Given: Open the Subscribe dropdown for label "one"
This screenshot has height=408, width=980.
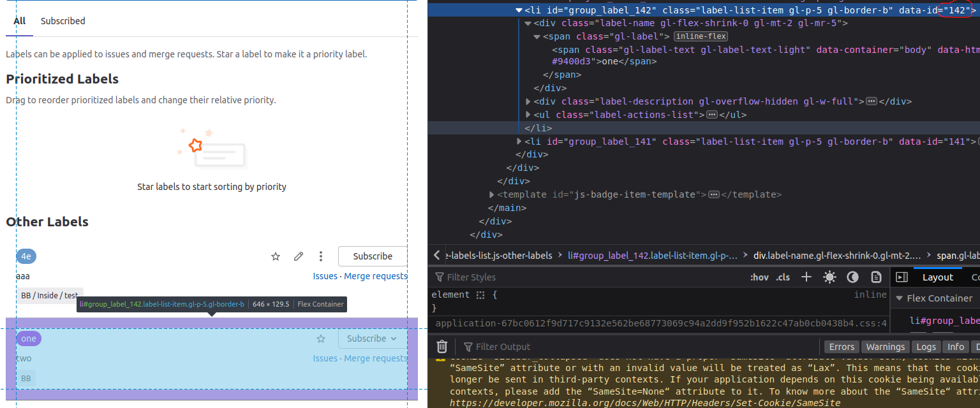Looking at the screenshot, I should coord(372,339).
